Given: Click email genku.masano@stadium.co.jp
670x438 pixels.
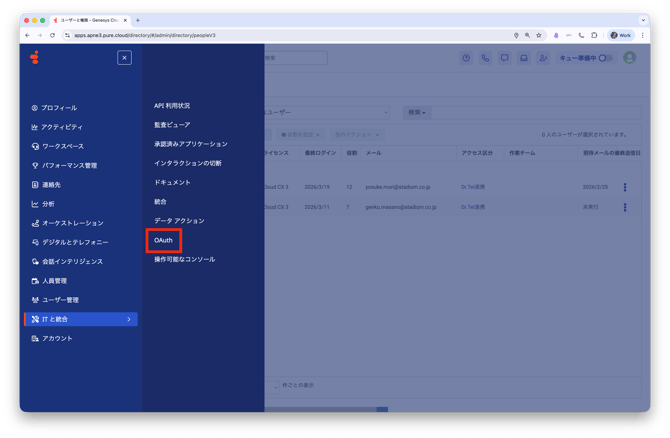Looking at the screenshot, I should (x=400, y=207).
